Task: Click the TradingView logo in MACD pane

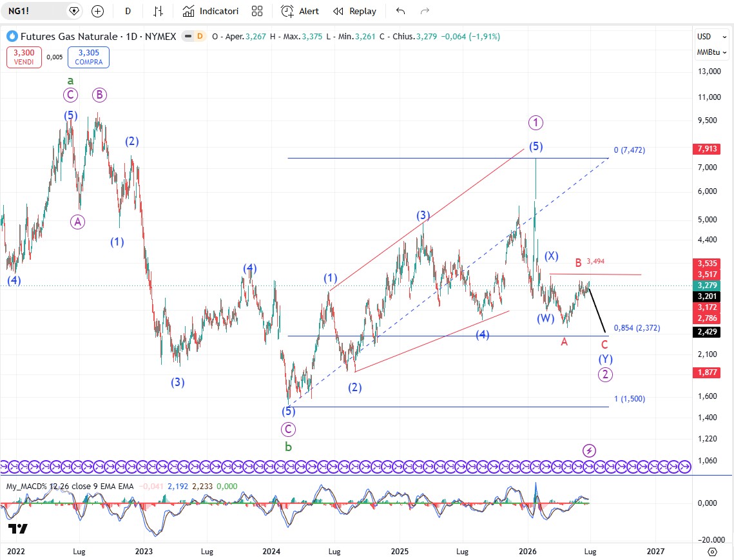Action: 18,528
